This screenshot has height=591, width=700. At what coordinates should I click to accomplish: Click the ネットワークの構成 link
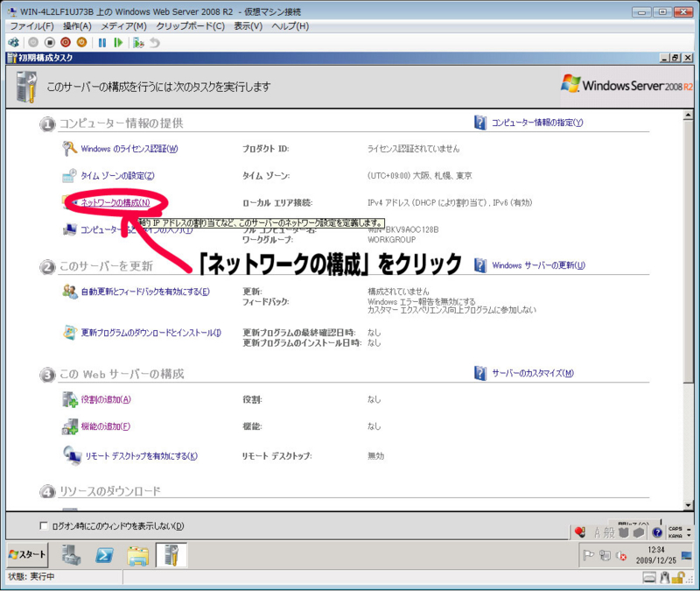(x=114, y=203)
